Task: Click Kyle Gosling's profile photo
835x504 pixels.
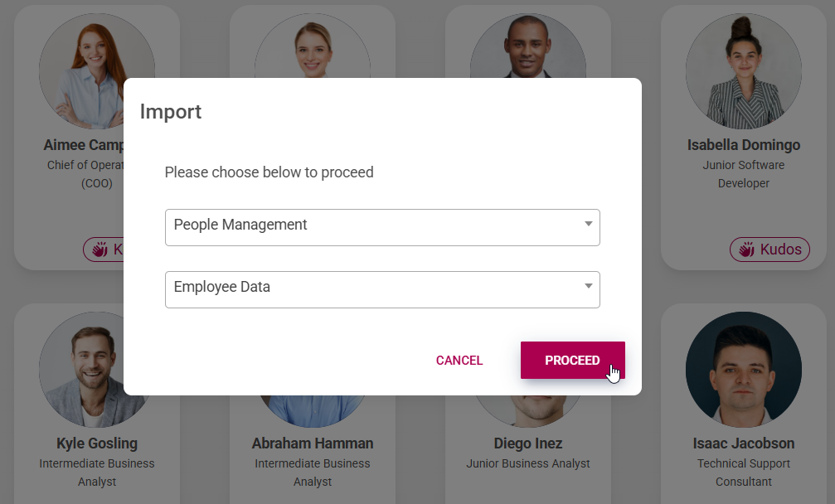Action: [97, 370]
